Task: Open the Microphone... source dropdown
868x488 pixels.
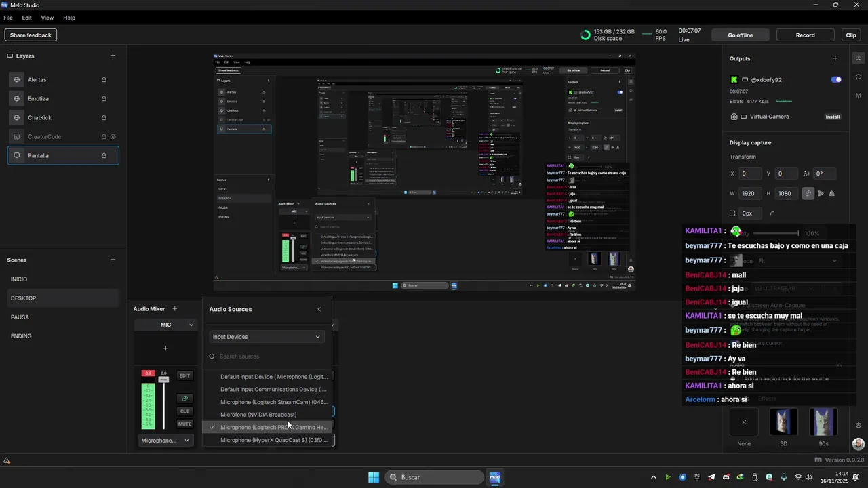Action: tap(165, 441)
